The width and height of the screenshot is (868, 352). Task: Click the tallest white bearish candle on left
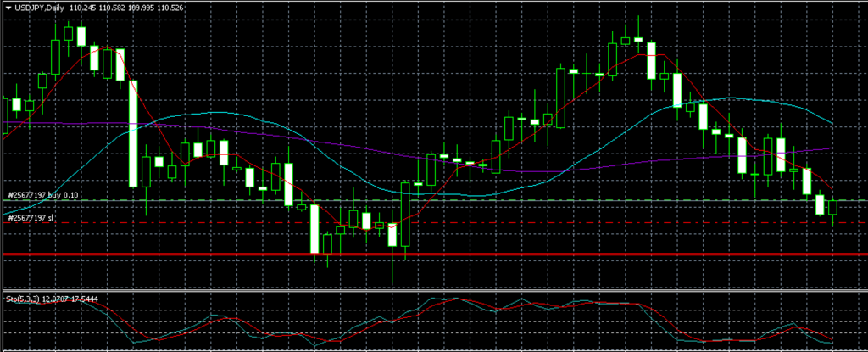click(133, 134)
